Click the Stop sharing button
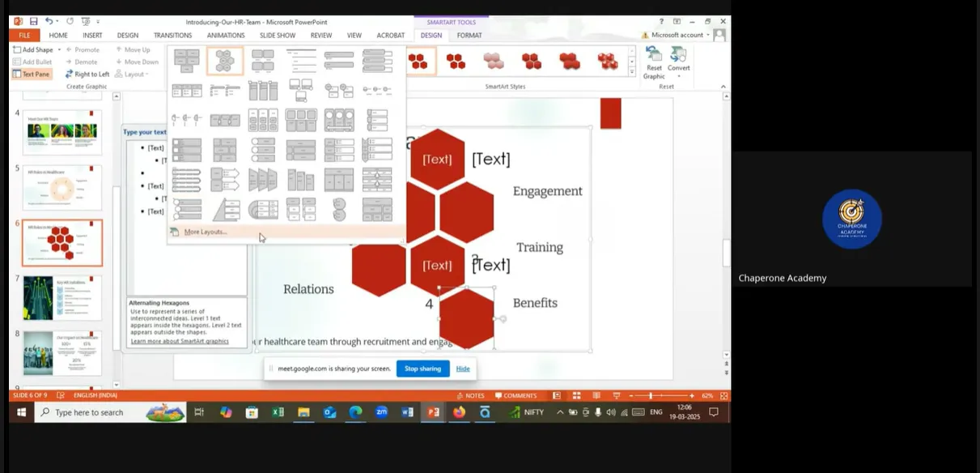The width and height of the screenshot is (980, 473). [x=422, y=369]
